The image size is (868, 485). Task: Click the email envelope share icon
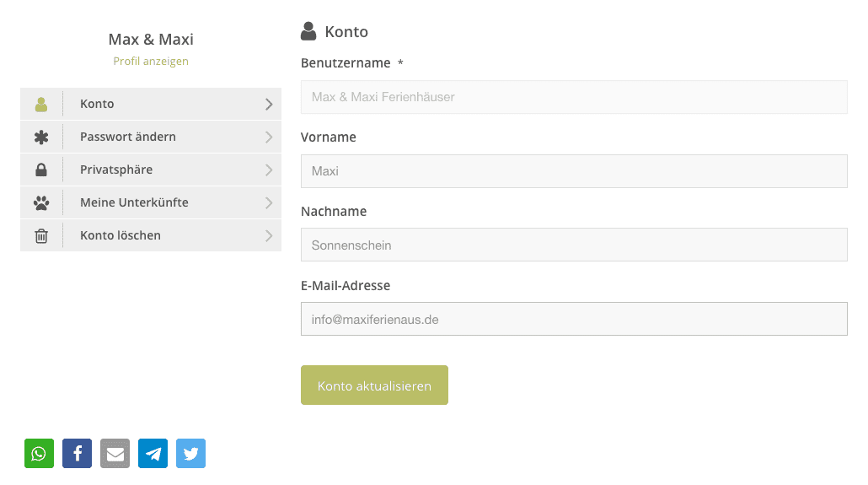[x=115, y=454]
